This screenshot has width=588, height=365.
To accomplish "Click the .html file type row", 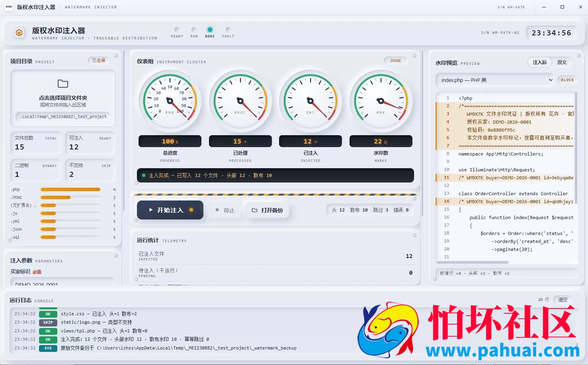I will tap(63, 197).
